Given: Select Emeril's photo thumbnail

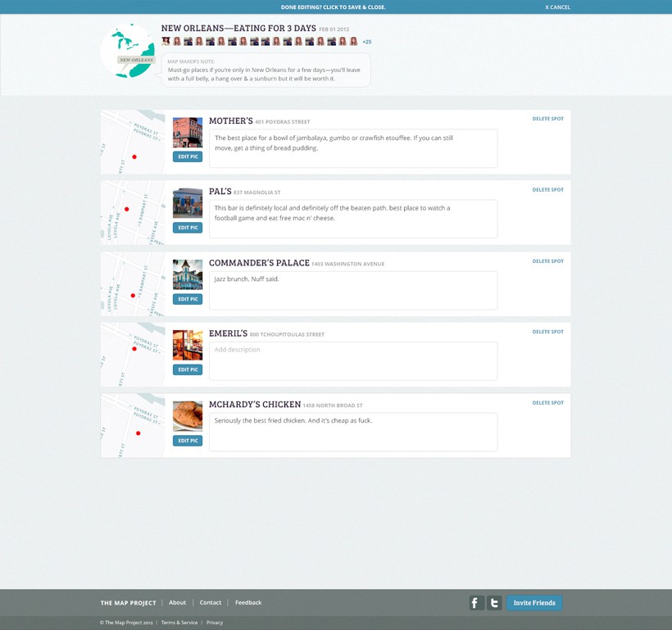Looking at the screenshot, I should coord(188,346).
